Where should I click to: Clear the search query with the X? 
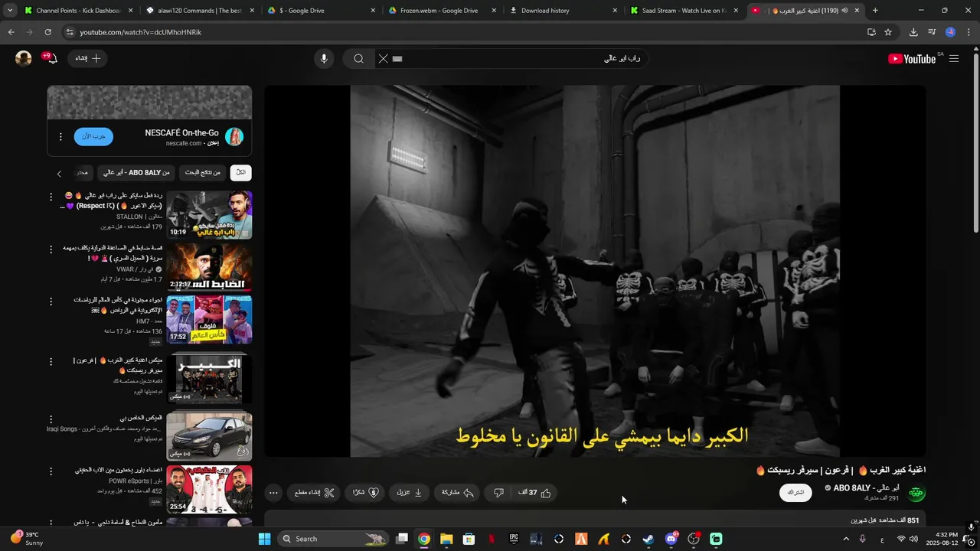pyautogui.click(x=384, y=59)
